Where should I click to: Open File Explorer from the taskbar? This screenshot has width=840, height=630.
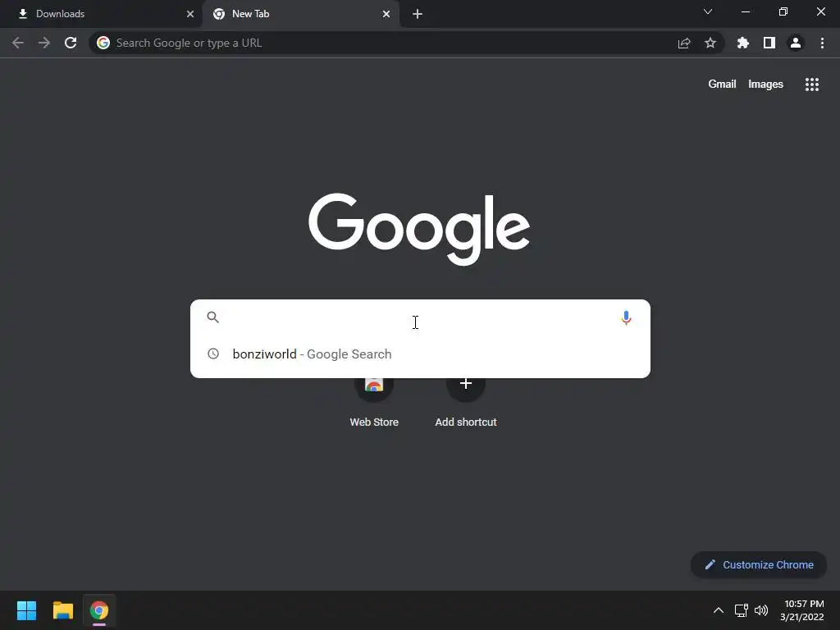[62, 610]
